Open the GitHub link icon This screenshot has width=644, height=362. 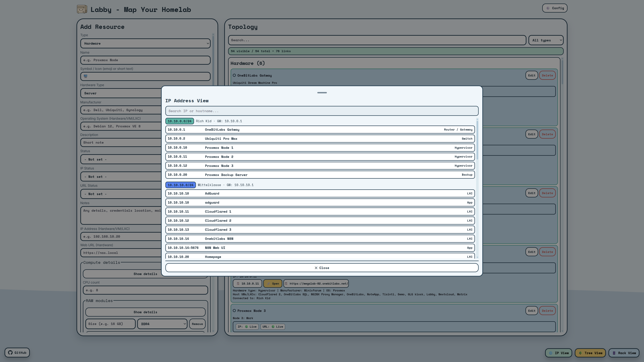click(x=10, y=352)
